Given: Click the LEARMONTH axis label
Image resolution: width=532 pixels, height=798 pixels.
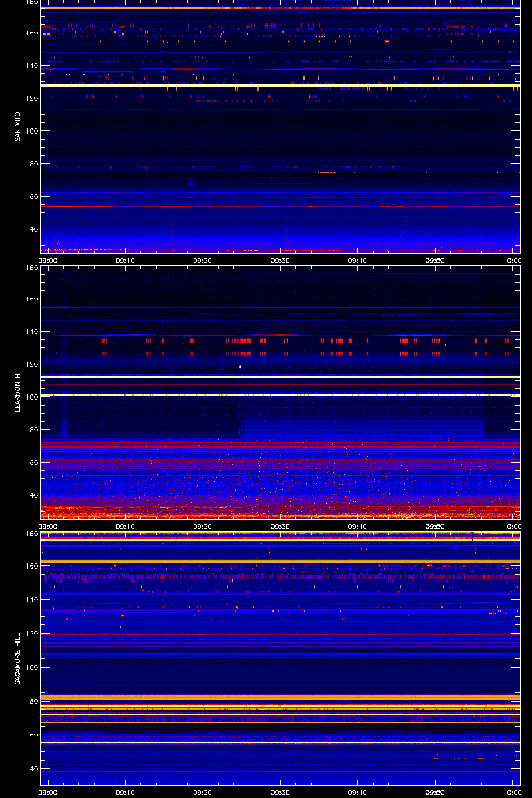Looking at the screenshot, I should click(x=17, y=392).
